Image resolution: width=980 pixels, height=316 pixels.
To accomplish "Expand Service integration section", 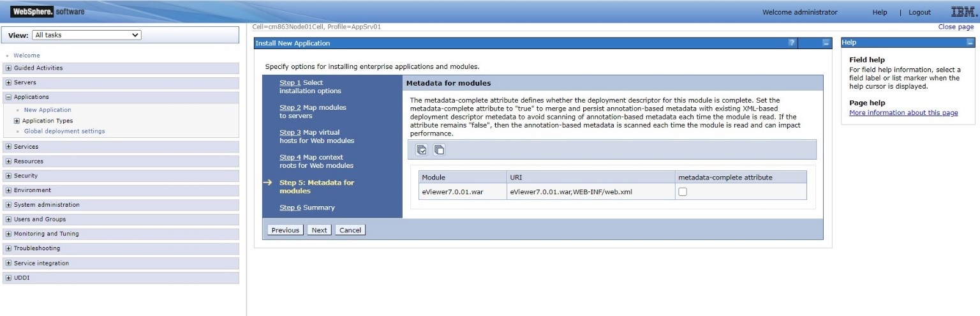I will click(8, 263).
